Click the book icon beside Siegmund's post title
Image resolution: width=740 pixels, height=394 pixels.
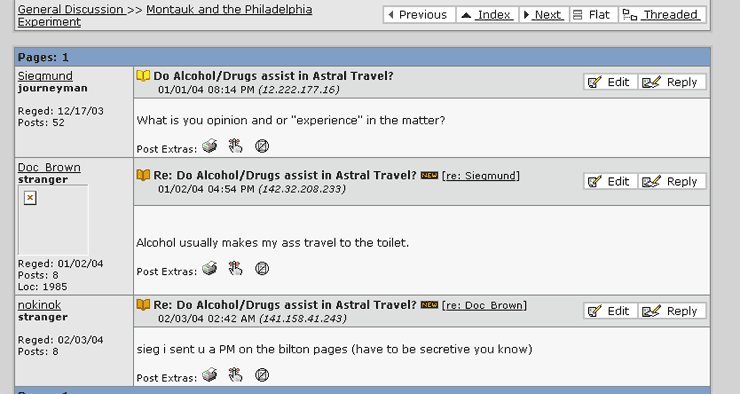(143, 75)
